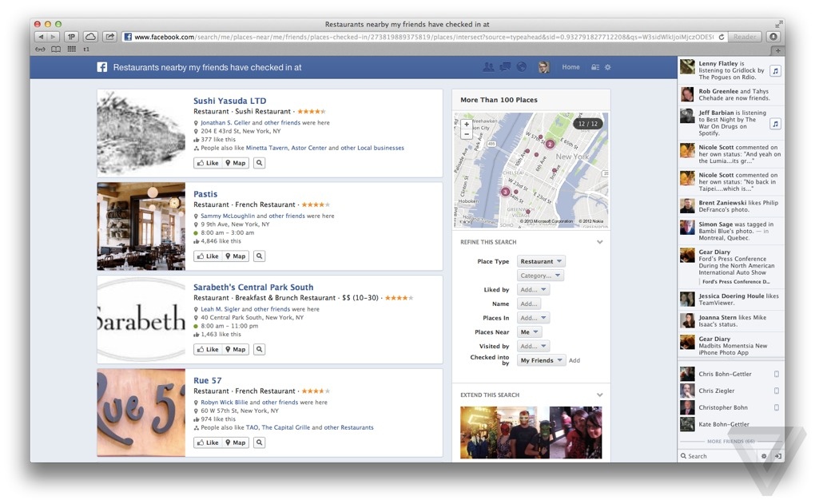
Task: Open the Places In Add dropdown
Action: [x=533, y=317]
